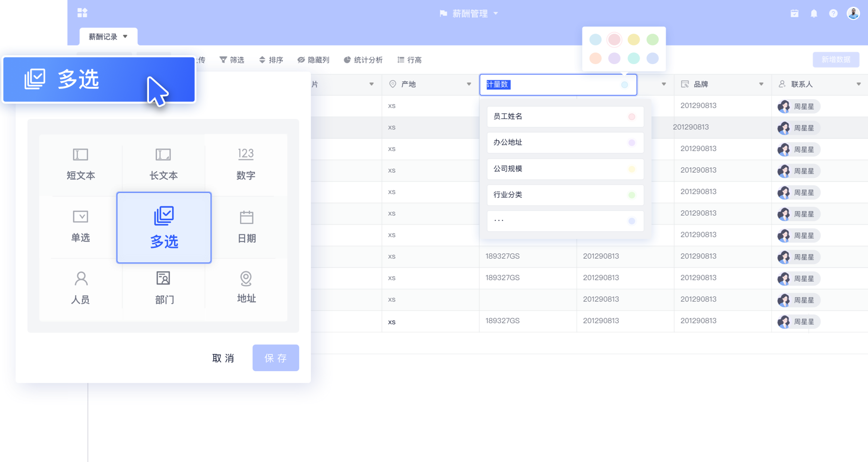Select the 公司规模 option
Screen dimensions: 868x462
[565, 169]
